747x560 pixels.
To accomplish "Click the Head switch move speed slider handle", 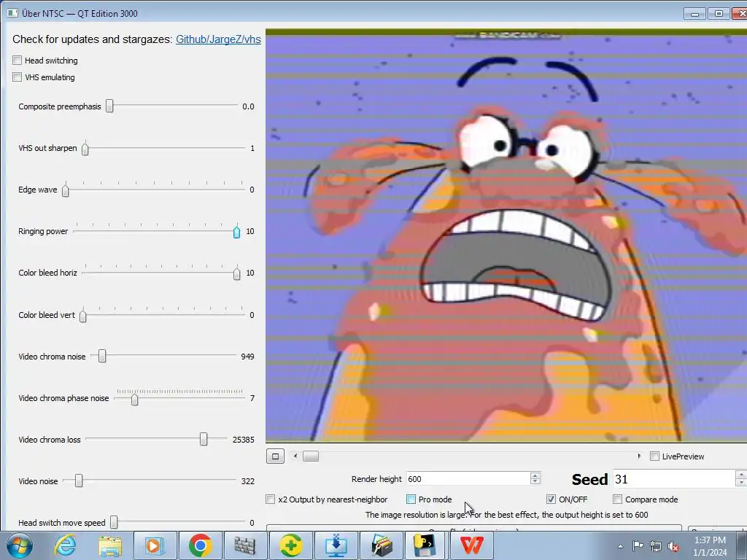I will [x=114, y=522].
